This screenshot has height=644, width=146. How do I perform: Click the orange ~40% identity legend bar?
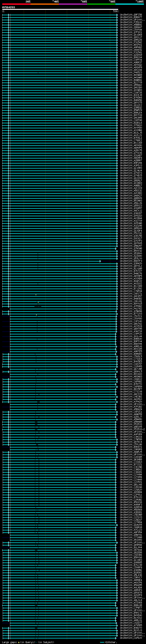point(45,4)
